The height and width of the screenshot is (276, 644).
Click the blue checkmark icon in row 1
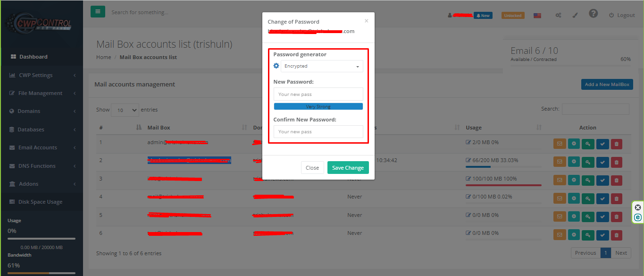pyautogui.click(x=602, y=144)
